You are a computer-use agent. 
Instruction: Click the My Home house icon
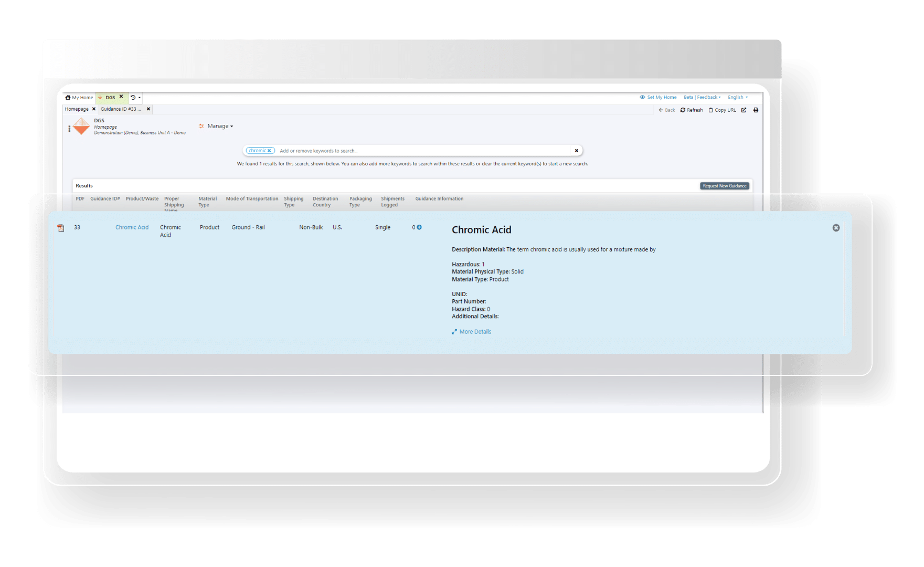pos(68,98)
